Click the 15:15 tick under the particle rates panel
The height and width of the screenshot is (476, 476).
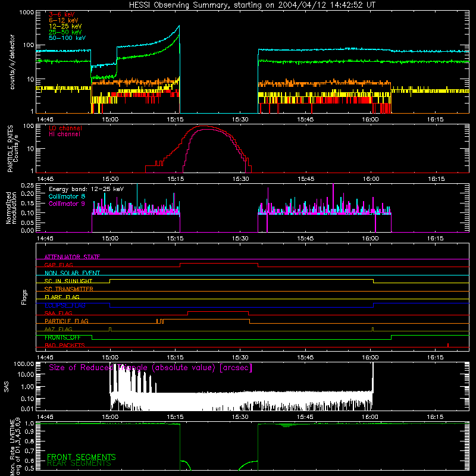click(x=176, y=179)
